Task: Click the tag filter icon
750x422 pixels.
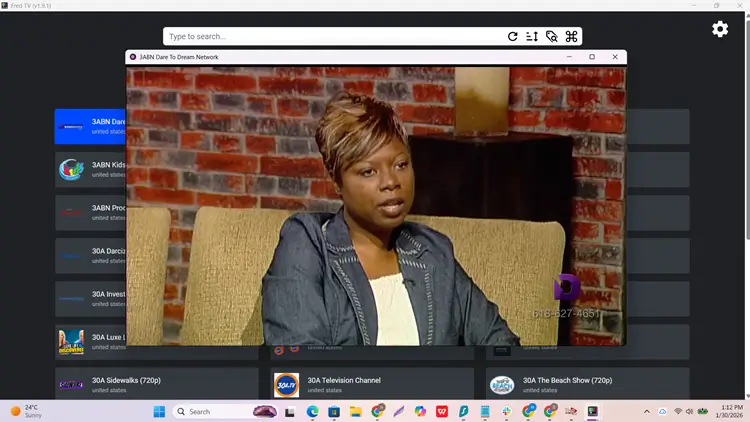Action: (x=551, y=36)
